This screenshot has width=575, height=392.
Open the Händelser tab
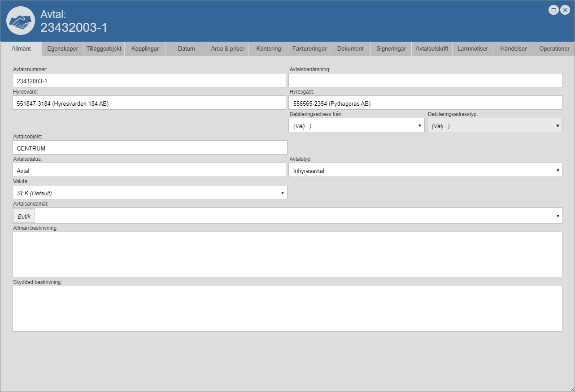coord(513,49)
